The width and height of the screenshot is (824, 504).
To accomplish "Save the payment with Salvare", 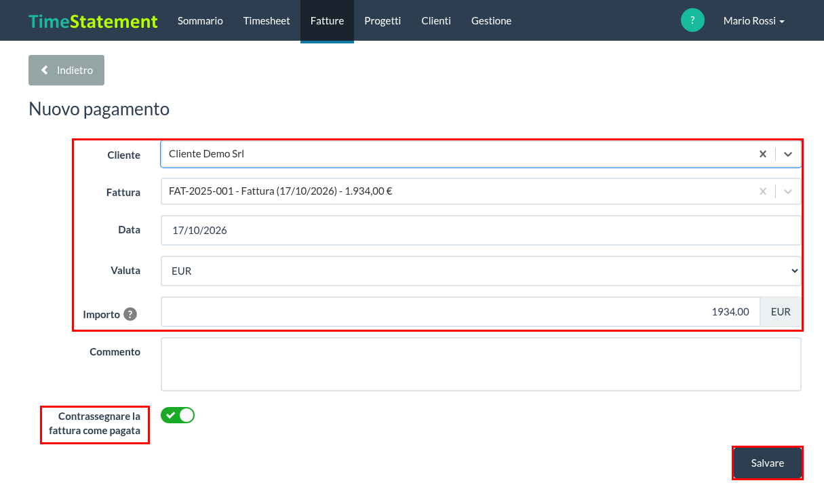I will (768, 463).
